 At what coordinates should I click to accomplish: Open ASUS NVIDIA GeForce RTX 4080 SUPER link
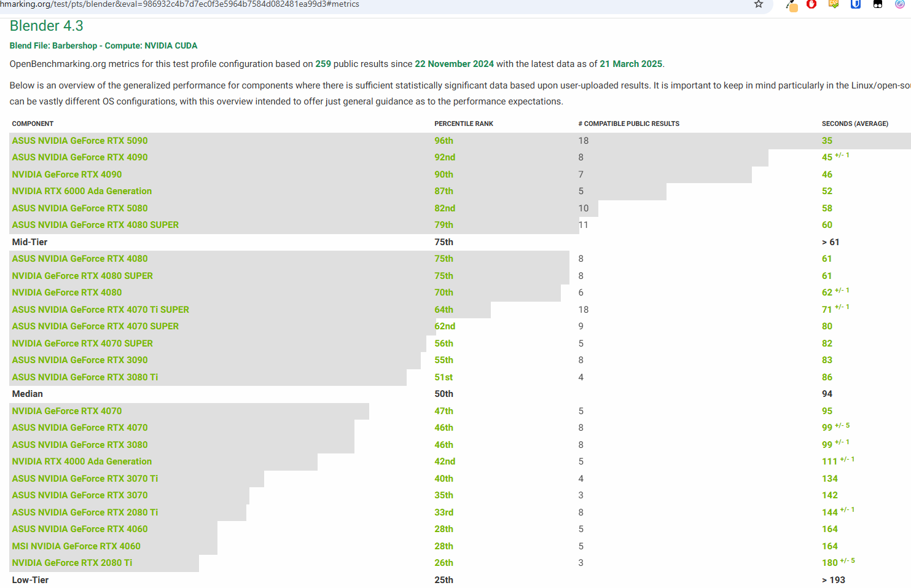[95, 225]
